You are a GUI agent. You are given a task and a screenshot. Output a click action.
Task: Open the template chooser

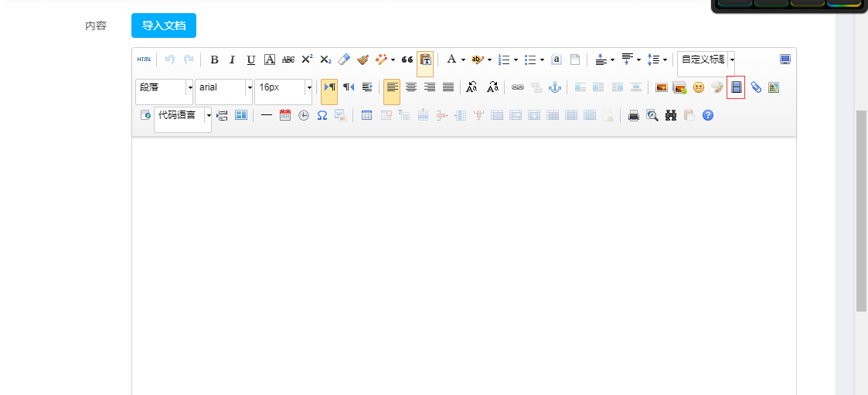click(x=241, y=115)
